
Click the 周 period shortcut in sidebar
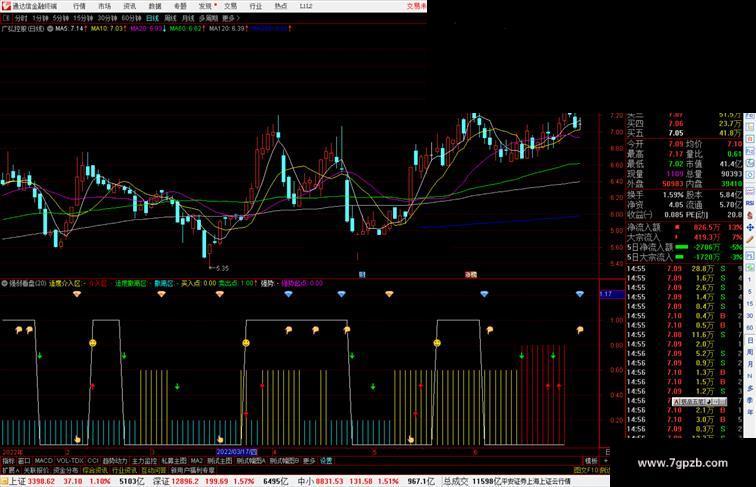pyautogui.click(x=750, y=352)
